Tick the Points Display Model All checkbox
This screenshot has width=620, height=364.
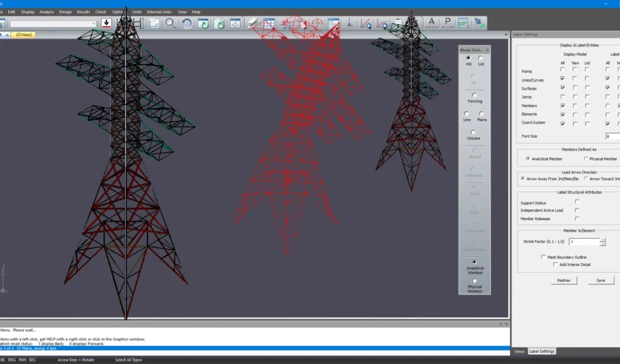click(x=562, y=70)
